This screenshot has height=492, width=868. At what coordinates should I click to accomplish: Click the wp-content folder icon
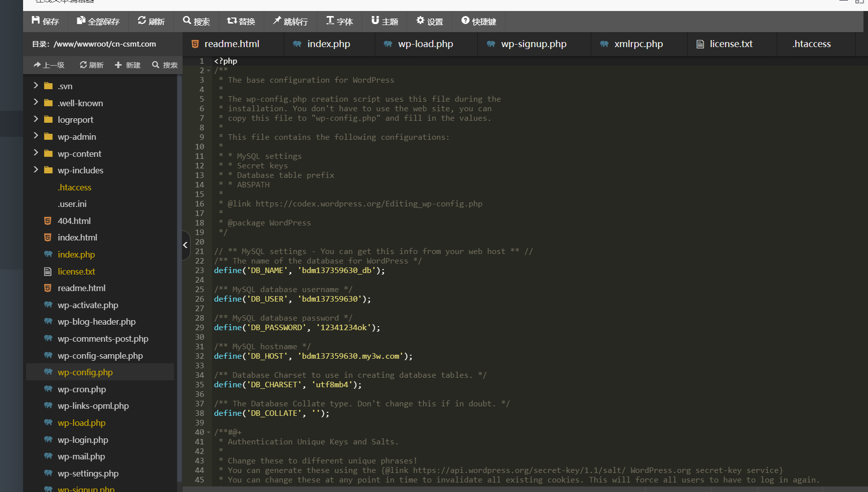48,153
